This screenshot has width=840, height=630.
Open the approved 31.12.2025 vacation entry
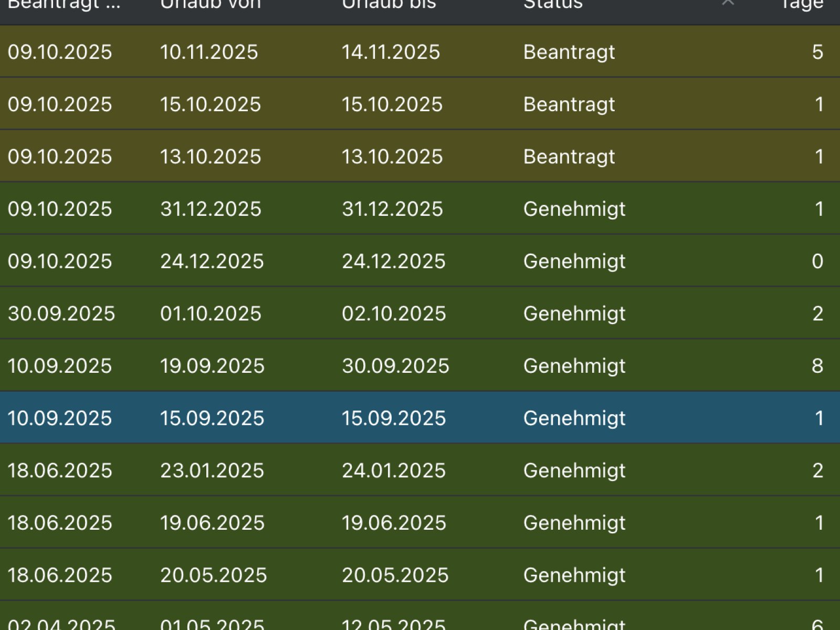pos(420,209)
